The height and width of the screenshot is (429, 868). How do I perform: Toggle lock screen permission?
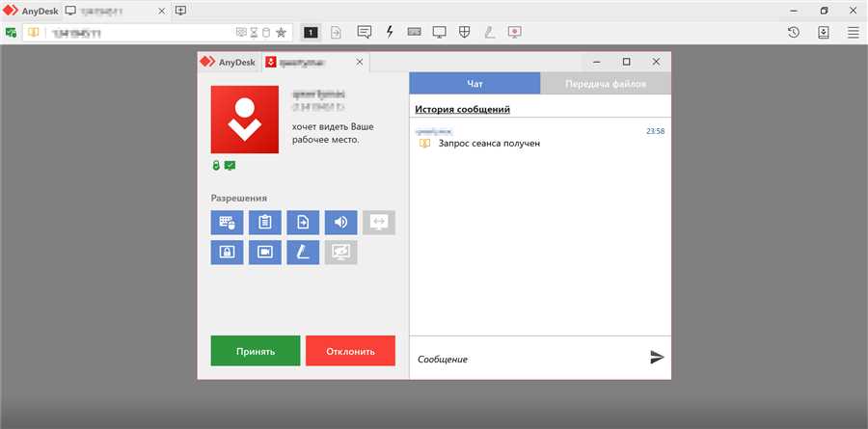click(227, 253)
